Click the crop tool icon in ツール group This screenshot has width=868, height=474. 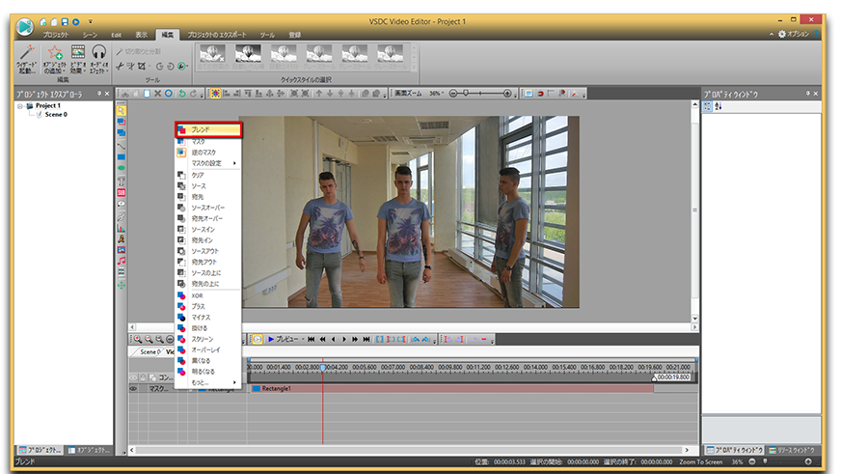(142, 66)
